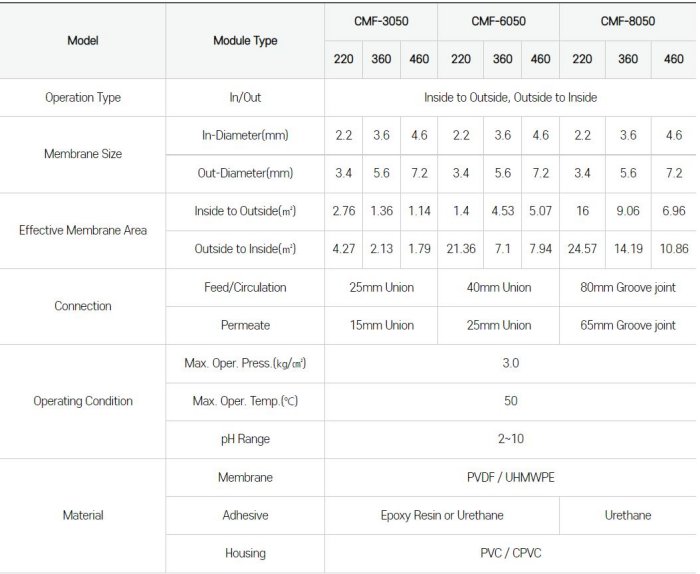Click the PVDF / UHMWPE membrane cell
This screenshot has height=574, width=700.
[x=510, y=477]
